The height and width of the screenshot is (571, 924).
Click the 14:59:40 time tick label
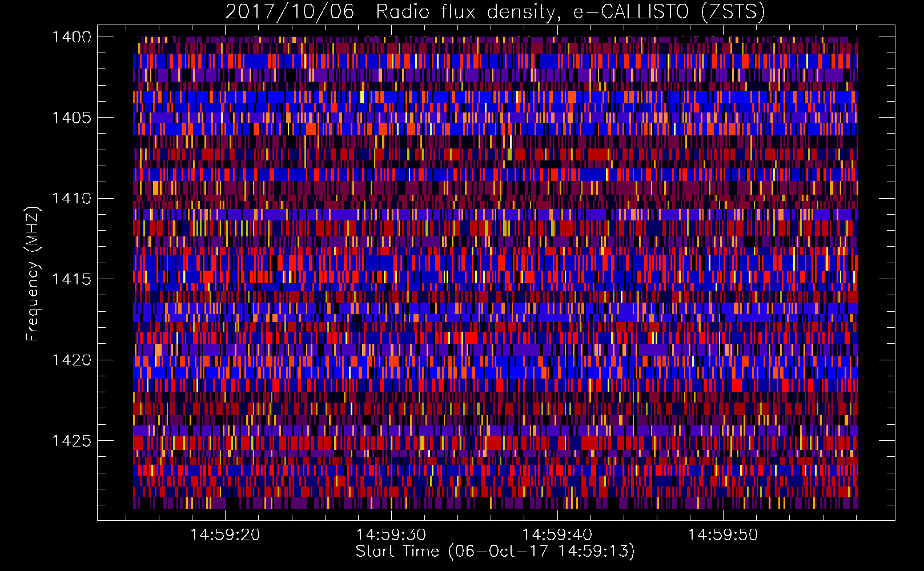(557, 535)
